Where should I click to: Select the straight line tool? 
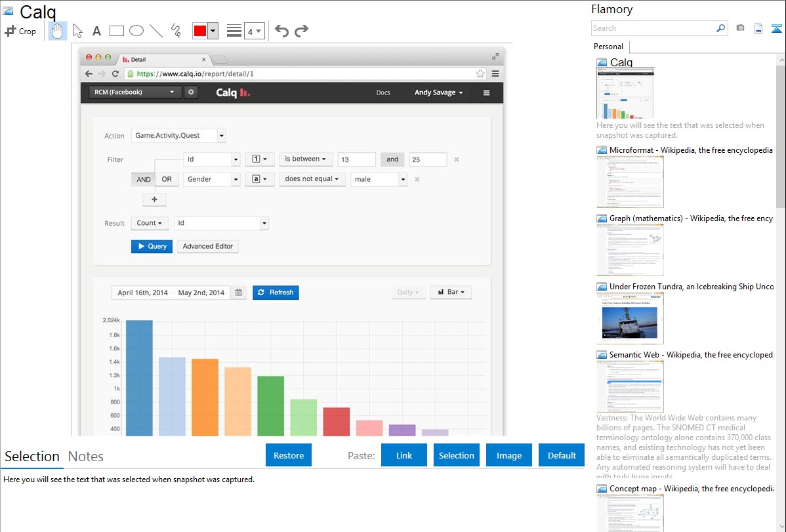click(x=156, y=31)
